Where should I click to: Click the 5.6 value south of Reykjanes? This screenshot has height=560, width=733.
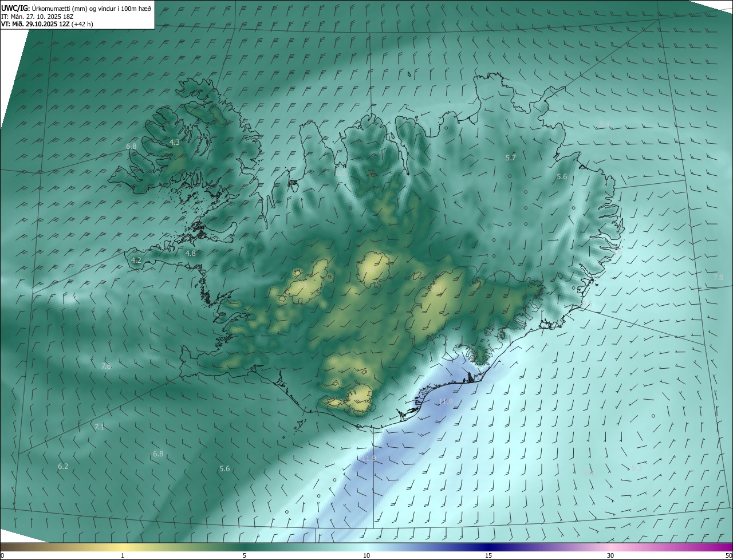click(x=224, y=469)
